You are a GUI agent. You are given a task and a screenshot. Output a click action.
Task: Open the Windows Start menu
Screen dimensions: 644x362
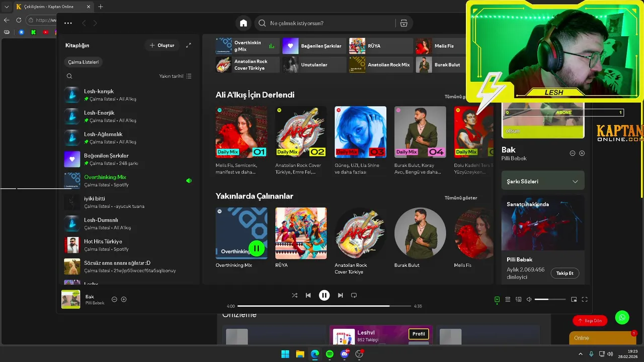(285, 354)
